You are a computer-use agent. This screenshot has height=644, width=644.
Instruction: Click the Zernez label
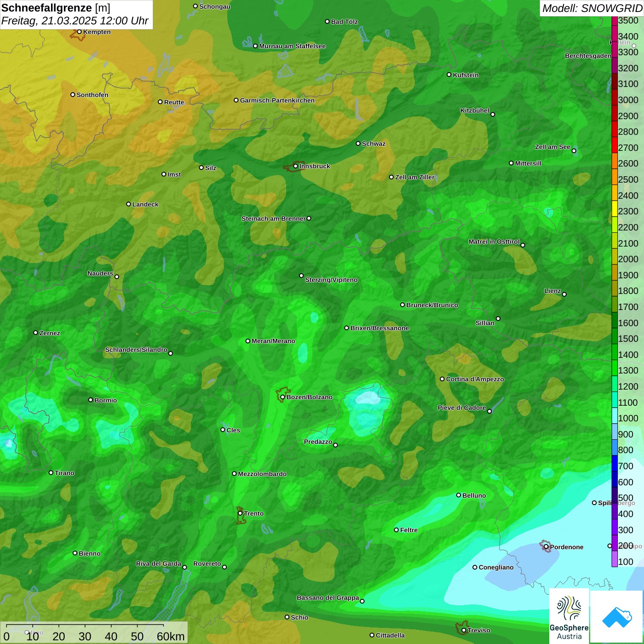tap(50, 333)
